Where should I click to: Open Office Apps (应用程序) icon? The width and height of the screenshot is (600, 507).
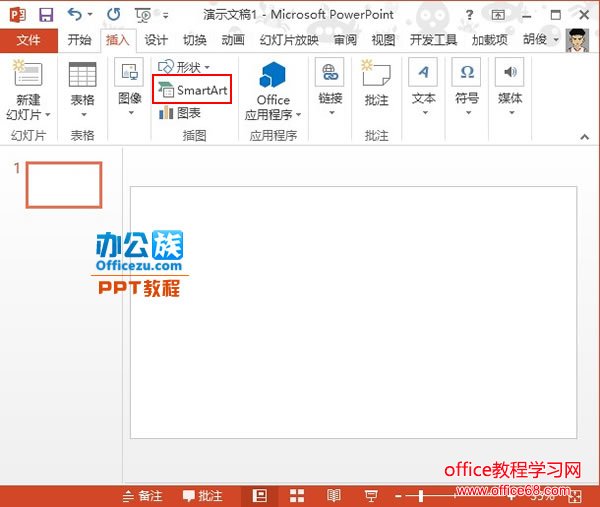pos(273,74)
